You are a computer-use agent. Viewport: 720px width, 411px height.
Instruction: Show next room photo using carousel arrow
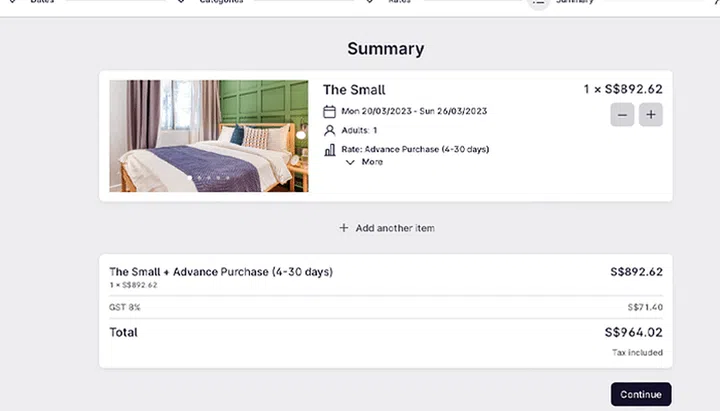[300, 134]
